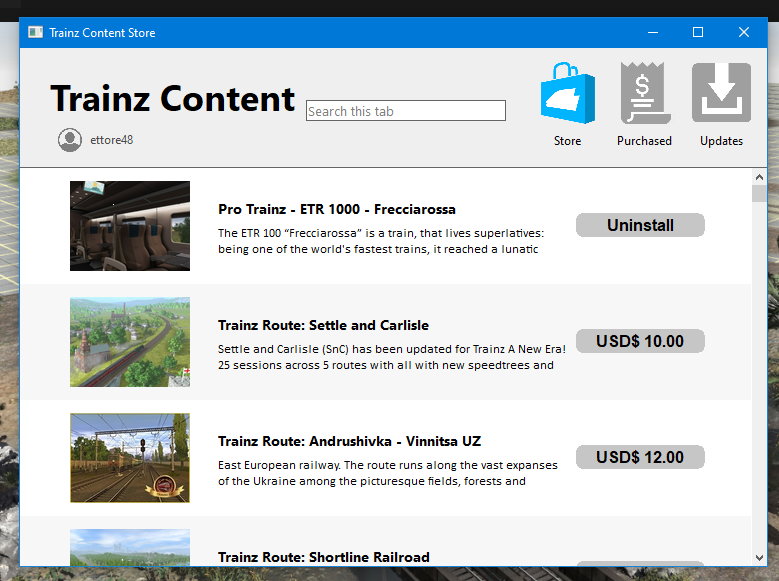
Task: Click the Trainz Content Store title bar icon
Action: click(35, 32)
